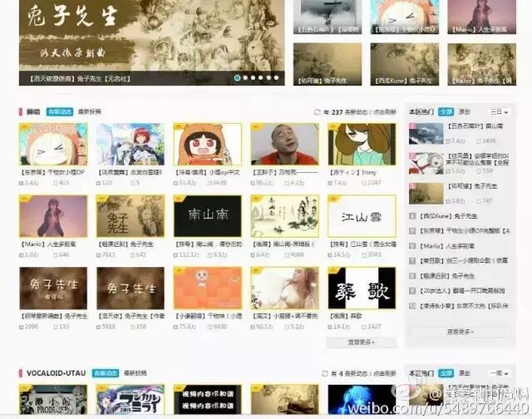Image resolution: width=532 pixels, height=419 pixels.
Task: Select 全部 tab in the VOCALOID 本区热门 panel
Action: (x=446, y=373)
